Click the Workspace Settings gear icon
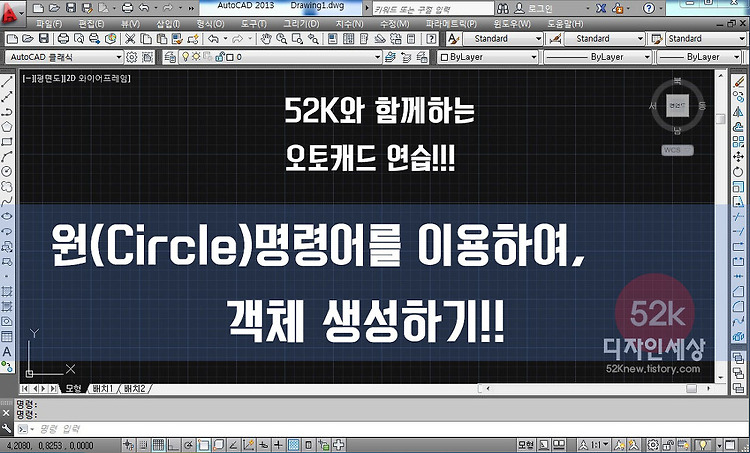This screenshot has height=453, width=750. [x=132, y=57]
